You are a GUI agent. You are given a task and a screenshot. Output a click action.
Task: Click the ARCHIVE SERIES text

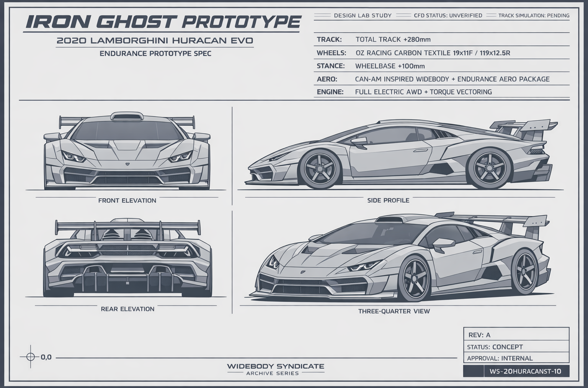(273, 373)
